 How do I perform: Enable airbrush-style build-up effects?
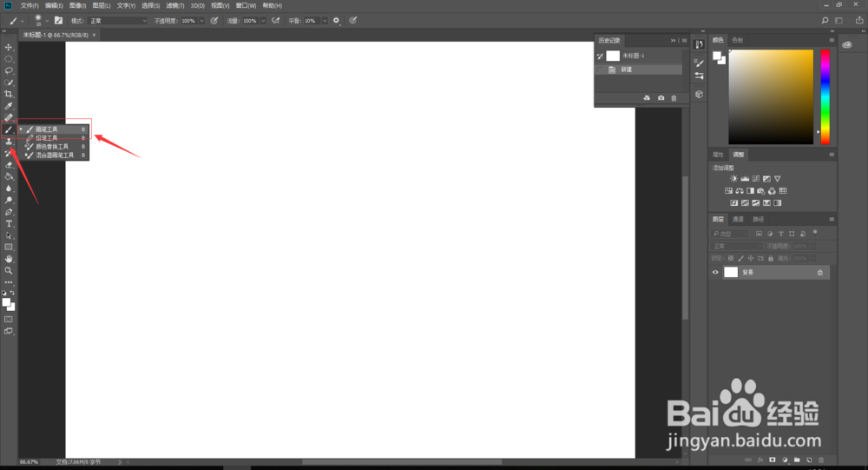(276, 21)
